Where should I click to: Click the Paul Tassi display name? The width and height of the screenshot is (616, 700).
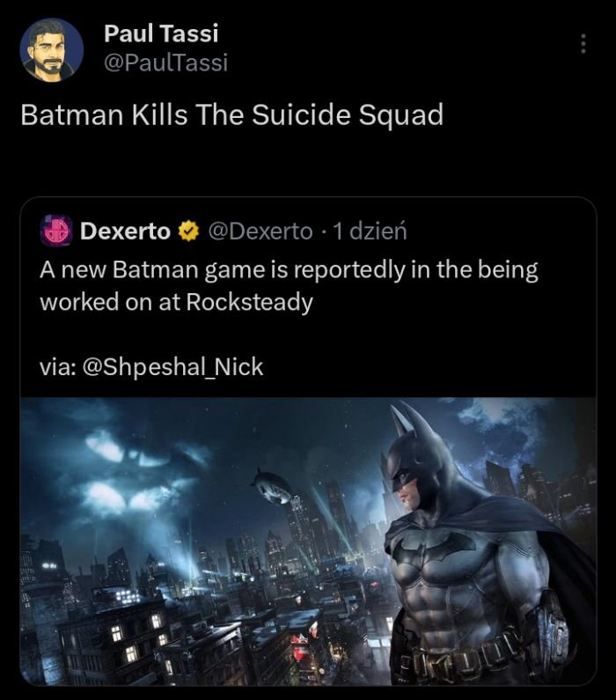coord(161,33)
